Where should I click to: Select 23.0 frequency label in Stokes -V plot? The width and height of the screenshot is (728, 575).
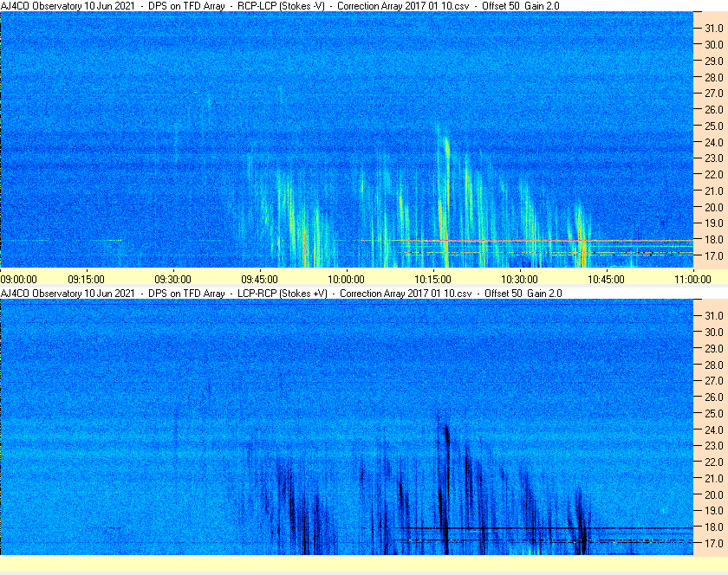click(714, 158)
